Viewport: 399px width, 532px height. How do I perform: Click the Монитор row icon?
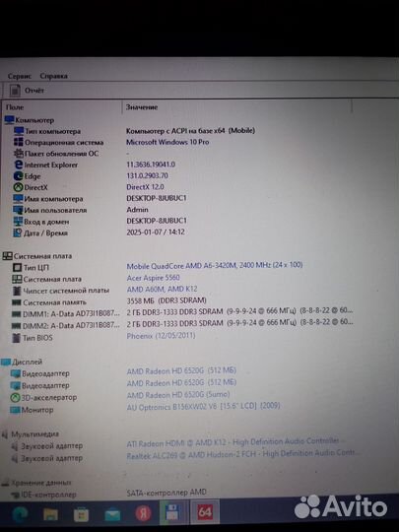15,410
